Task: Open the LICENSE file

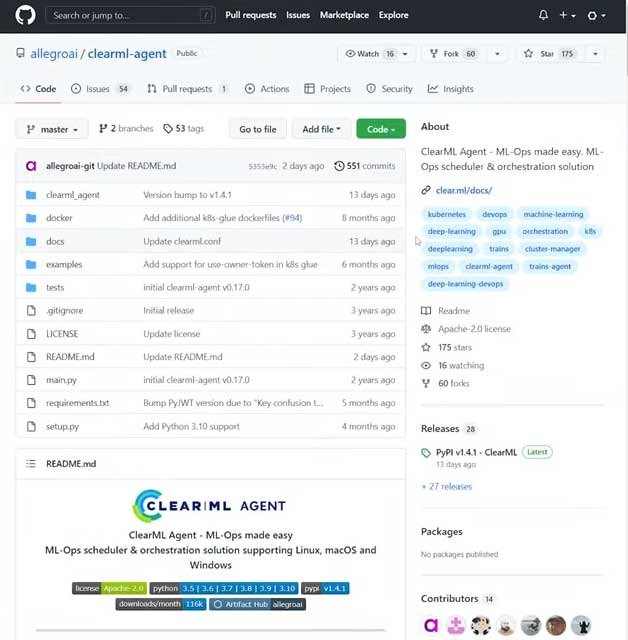Action: (62, 334)
